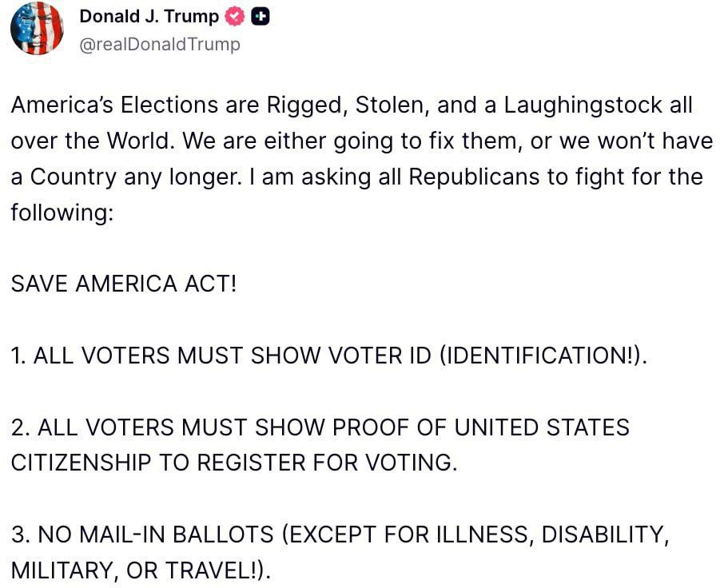
Task: Select the verification badge next to the display name
Action: pos(233,15)
